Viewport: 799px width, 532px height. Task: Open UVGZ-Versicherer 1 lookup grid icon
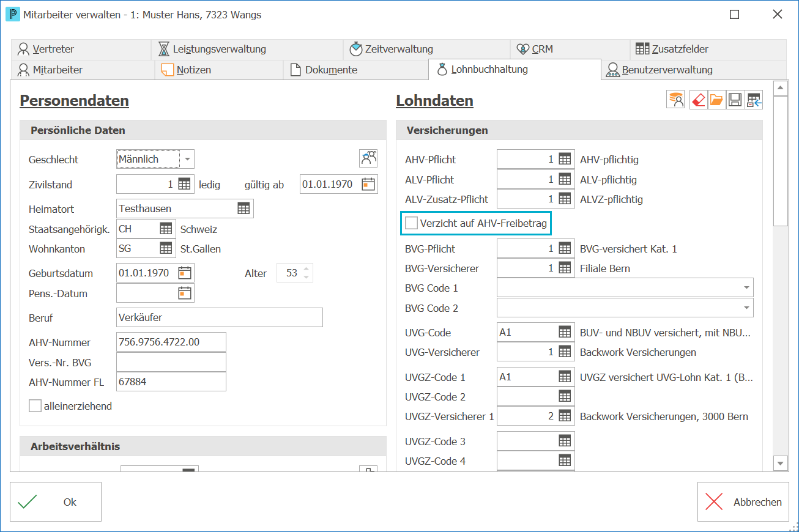point(565,416)
